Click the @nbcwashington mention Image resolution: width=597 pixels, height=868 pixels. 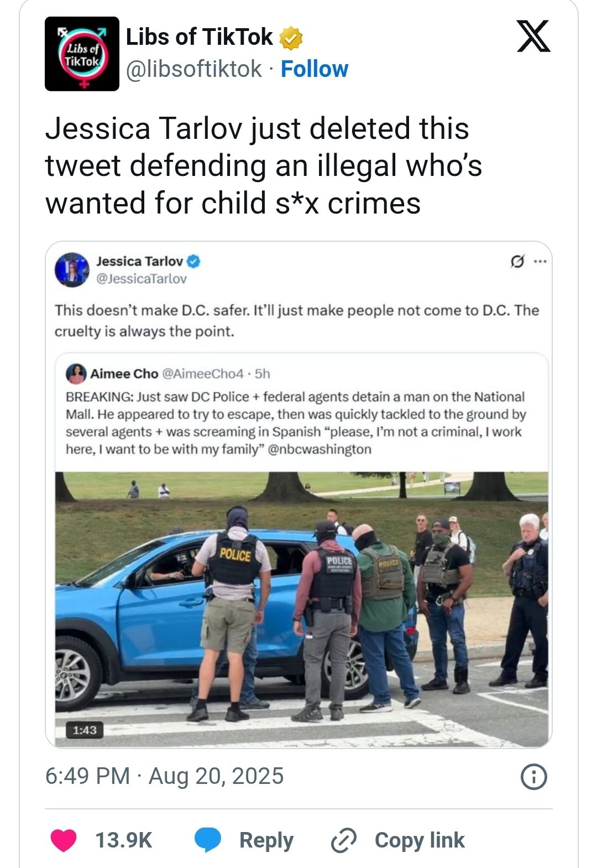(320, 449)
